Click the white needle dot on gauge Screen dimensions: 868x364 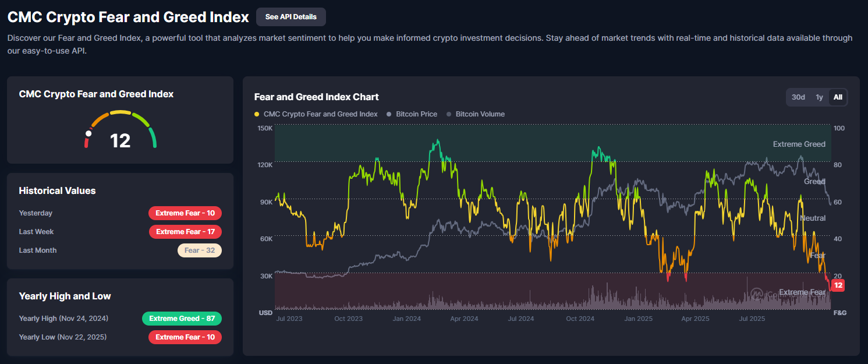tap(88, 133)
